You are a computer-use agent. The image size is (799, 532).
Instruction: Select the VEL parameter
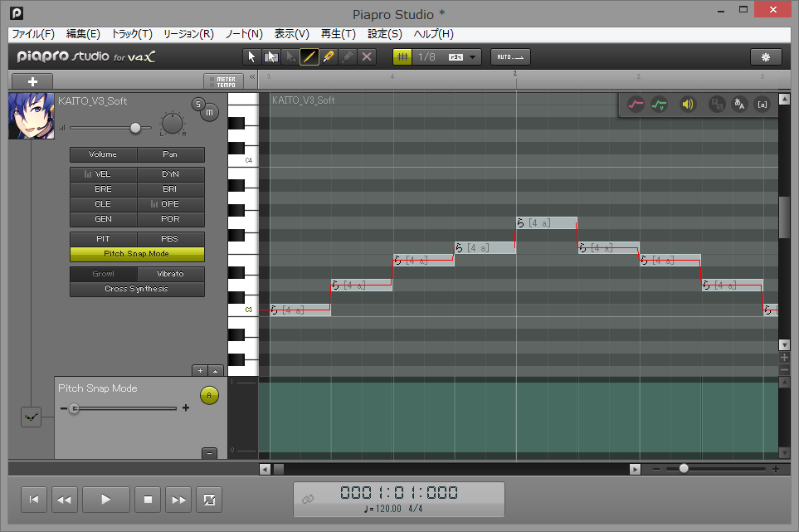[x=104, y=174]
